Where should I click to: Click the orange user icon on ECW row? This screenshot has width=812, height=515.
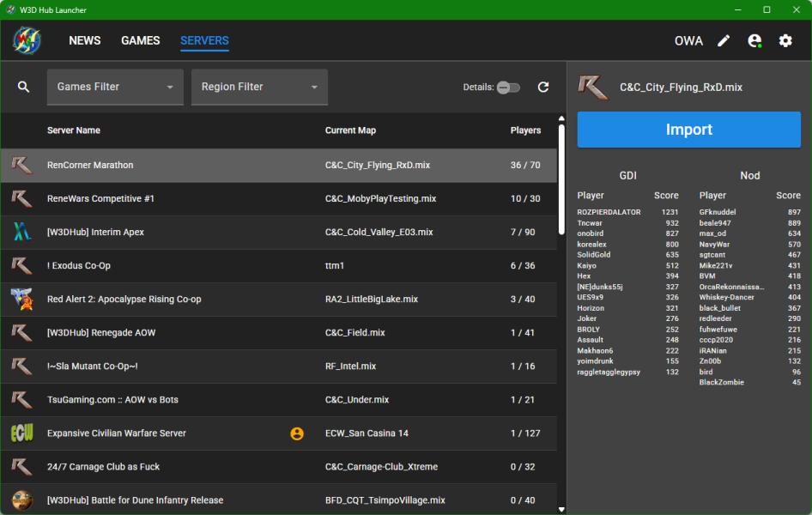(297, 433)
